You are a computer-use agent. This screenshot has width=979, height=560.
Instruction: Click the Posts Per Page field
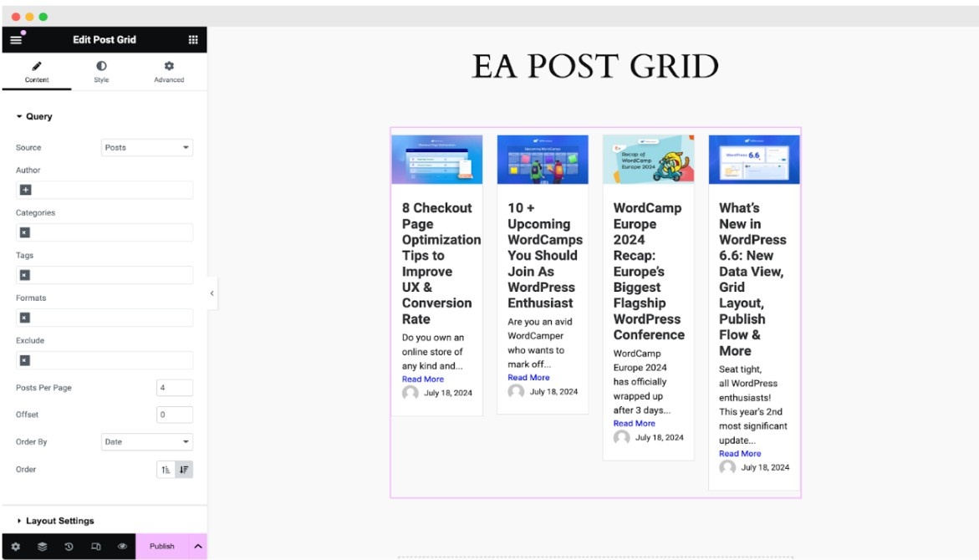(174, 388)
